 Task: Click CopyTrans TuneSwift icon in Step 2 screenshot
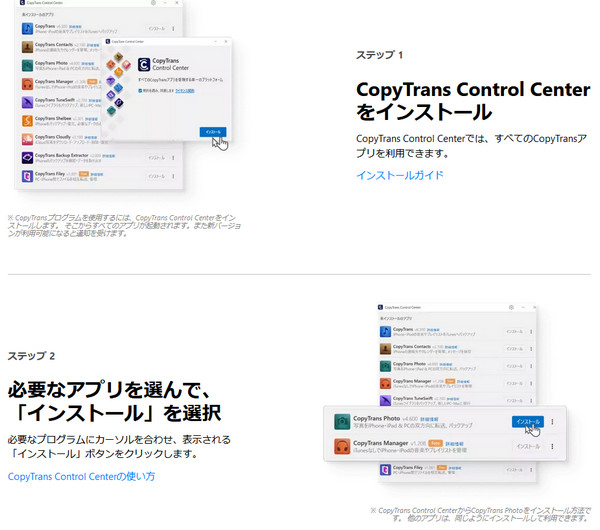tap(385, 400)
